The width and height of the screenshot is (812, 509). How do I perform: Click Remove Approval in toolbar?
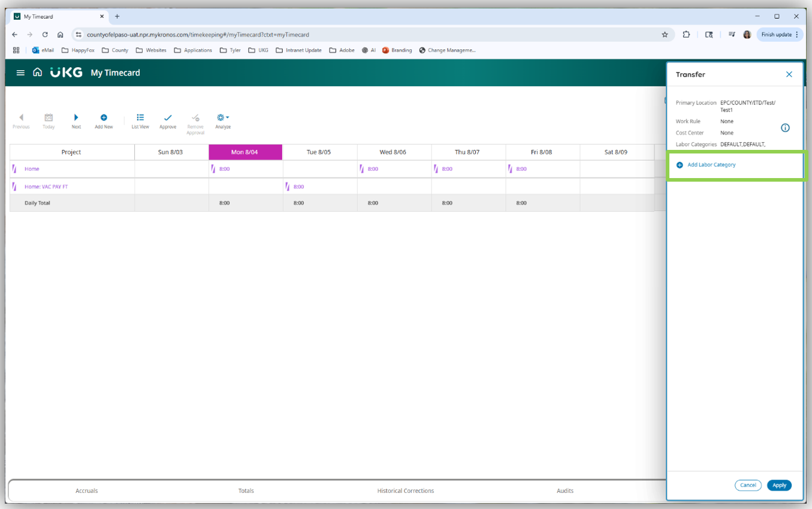point(195,124)
